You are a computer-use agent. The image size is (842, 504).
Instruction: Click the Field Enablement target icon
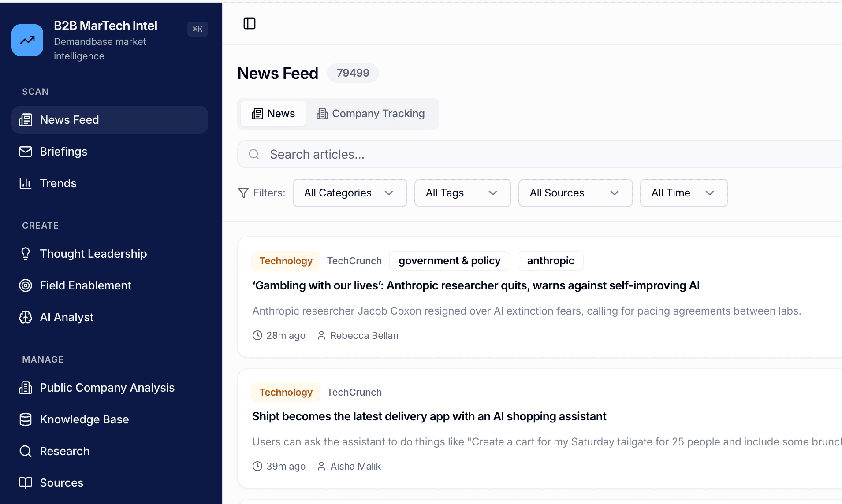[x=26, y=285]
